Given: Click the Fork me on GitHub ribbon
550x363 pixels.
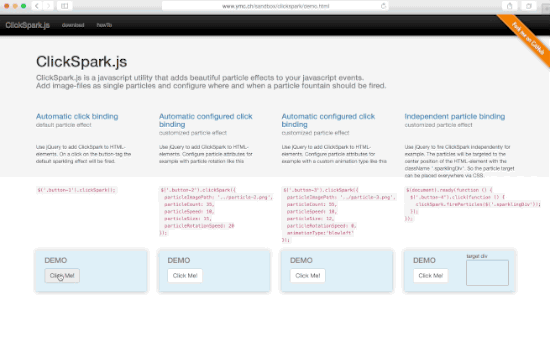Looking at the screenshot, I should point(527,38).
